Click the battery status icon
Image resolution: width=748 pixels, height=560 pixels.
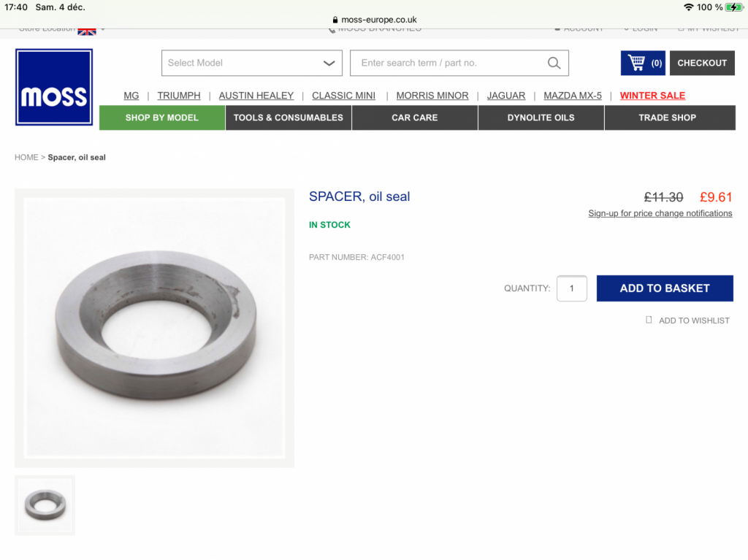733,7
